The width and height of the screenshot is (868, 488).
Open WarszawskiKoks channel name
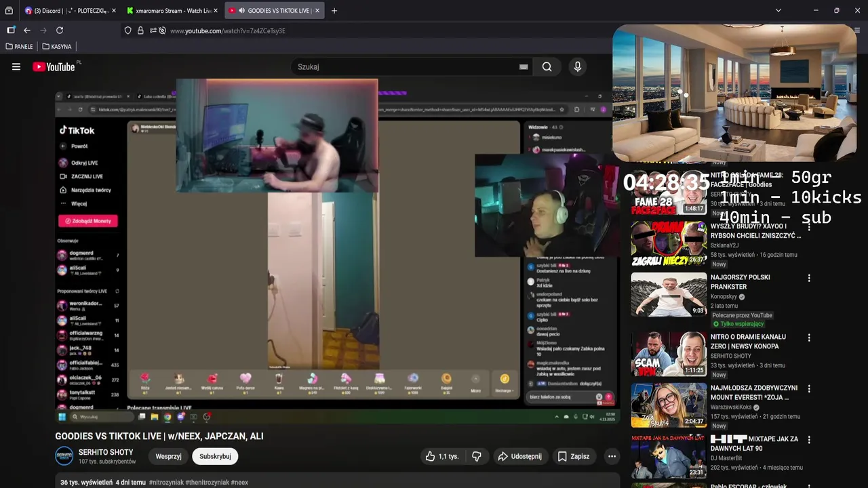click(731, 407)
